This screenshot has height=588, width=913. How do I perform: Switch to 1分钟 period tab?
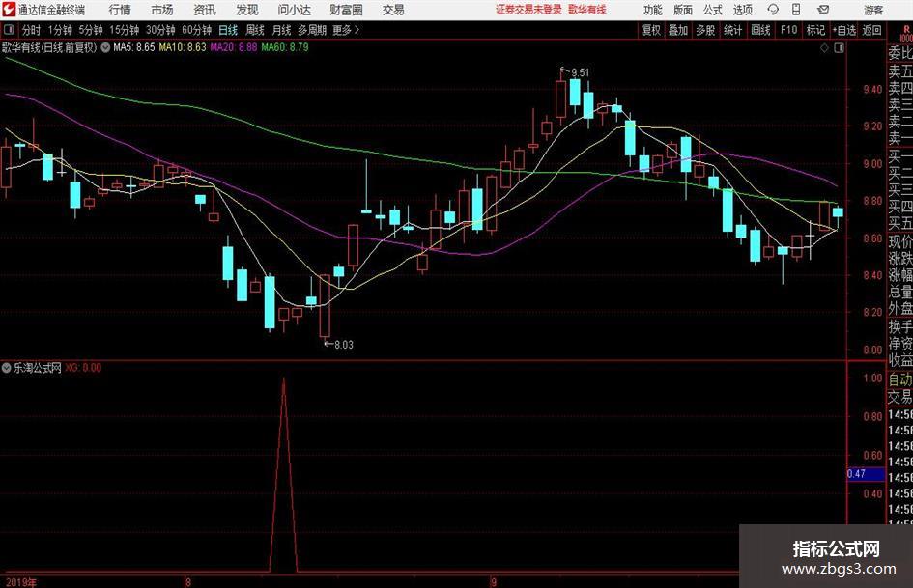tap(59, 30)
